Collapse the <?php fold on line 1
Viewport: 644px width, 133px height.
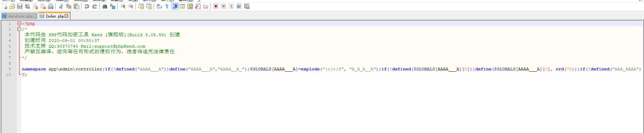[x=19, y=23]
